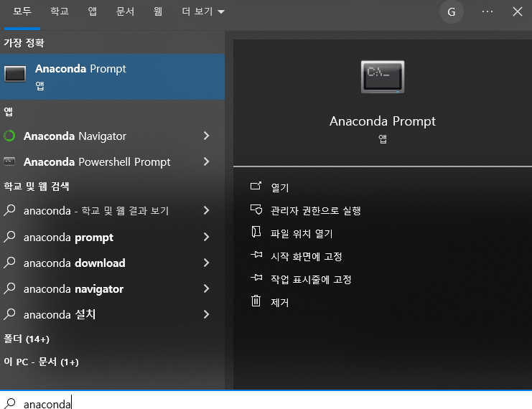The width and height of the screenshot is (532, 409).
Task: Click the administrator shield icon
Action: coord(256,210)
